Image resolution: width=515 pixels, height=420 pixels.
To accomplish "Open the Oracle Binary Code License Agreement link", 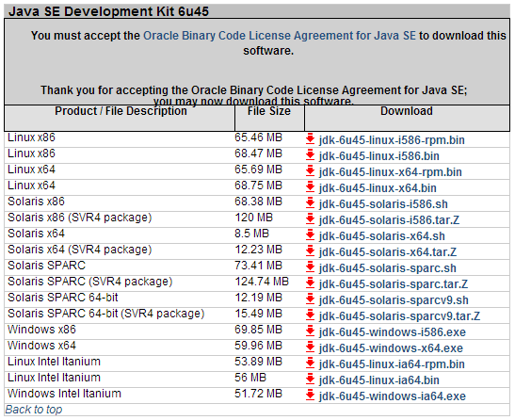I will point(280,36).
